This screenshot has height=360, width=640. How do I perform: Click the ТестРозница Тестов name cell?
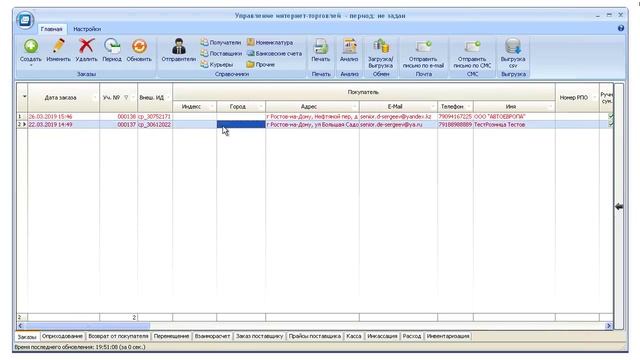click(514, 124)
